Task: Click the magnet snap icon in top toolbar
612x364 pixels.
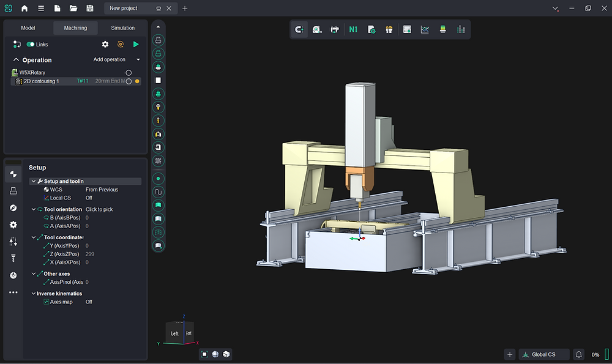Action: (x=299, y=29)
